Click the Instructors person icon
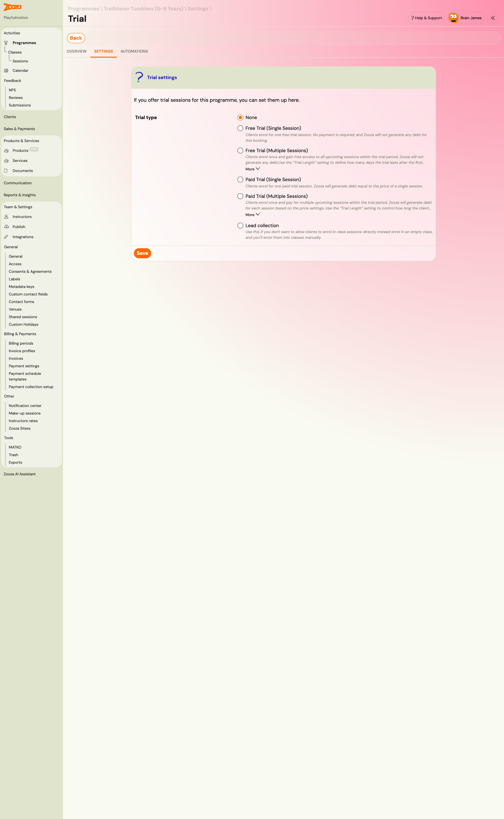Screen dimensions: 504x819 pyautogui.click(x=6, y=217)
